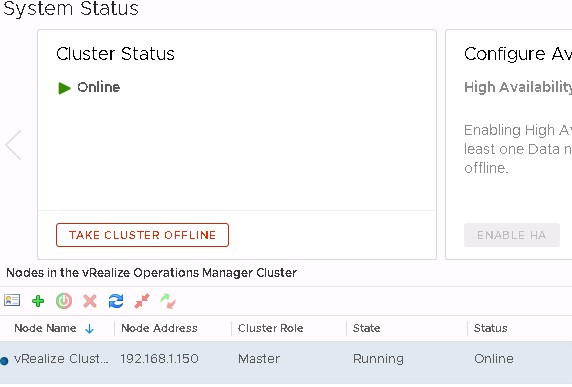
Task: Click Nodes in the vRealize Operations Manager Cluster
Action: (x=152, y=272)
